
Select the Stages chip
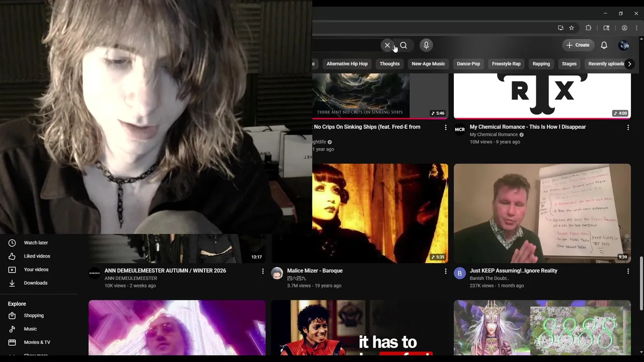569,64
